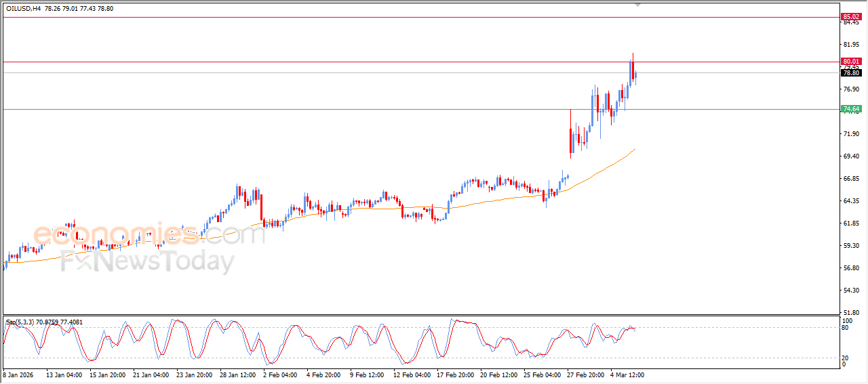Click the 13 Jan 04:00 time label
Screen dimensions: 868x384
click(64, 374)
